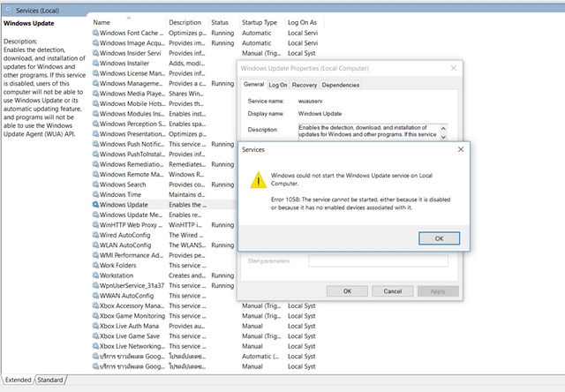Click the Windows Font Cache service gear icon
Viewport: 565px width, 392px height.
[x=95, y=33]
